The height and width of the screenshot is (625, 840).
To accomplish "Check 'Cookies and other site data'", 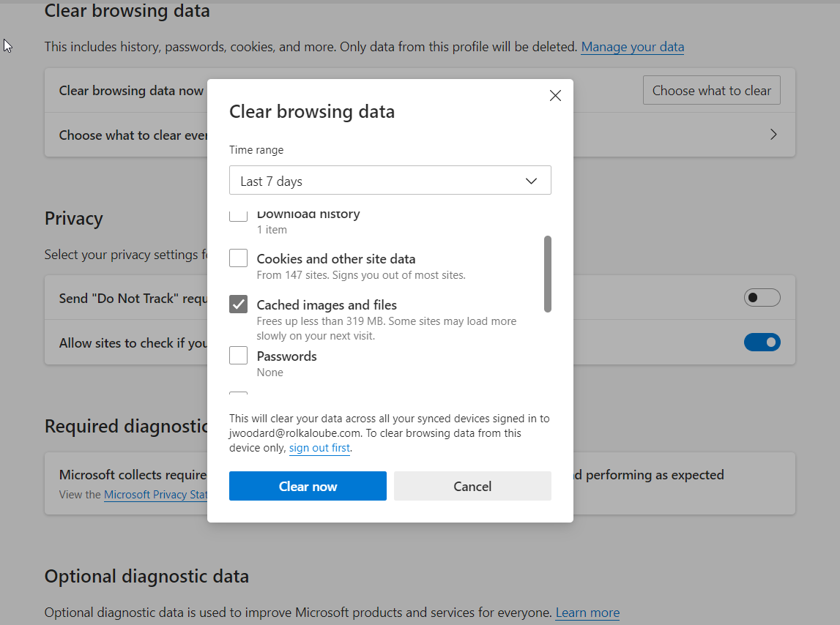I will tap(237, 258).
